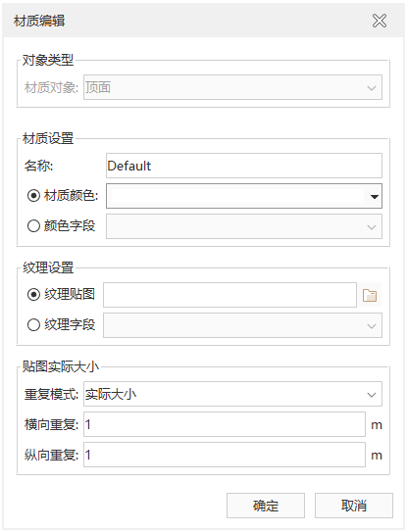Close the 材质编辑 dialog with the X icon
407x532 pixels.
tap(380, 21)
